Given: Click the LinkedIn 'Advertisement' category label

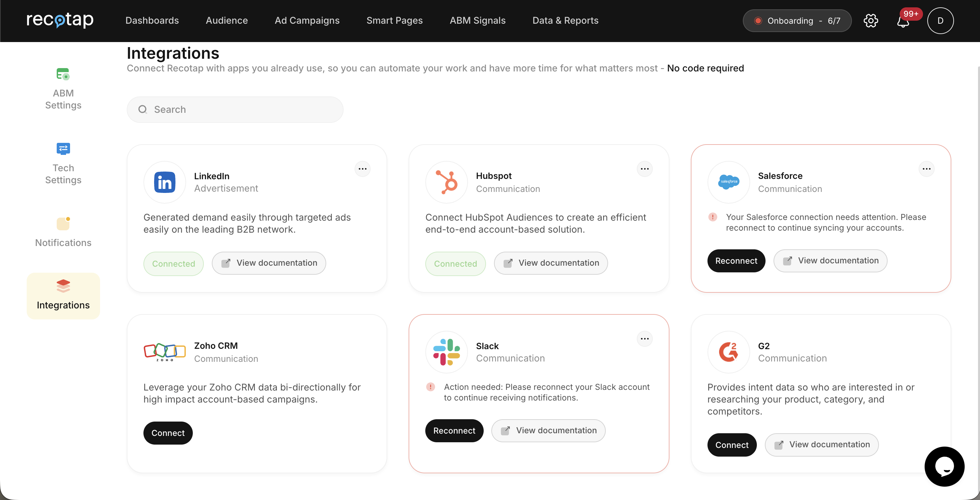Looking at the screenshot, I should point(226,189).
